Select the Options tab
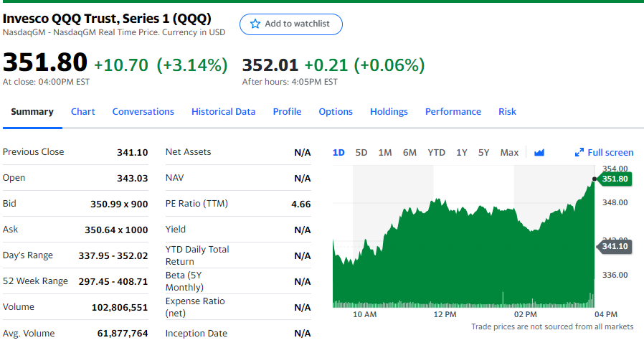The width and height of the screenshot is (644, 353). [336, 111]
